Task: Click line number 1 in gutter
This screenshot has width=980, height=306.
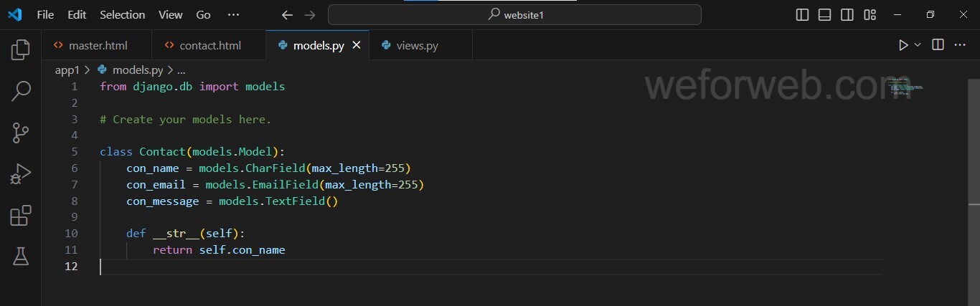Action: [x=75, y=87]
